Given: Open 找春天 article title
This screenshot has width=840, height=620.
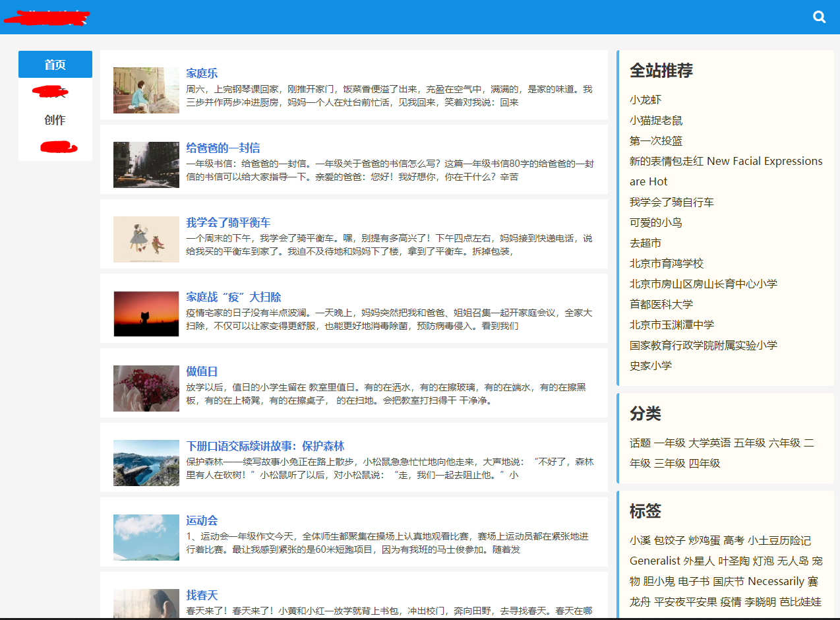Looking at the screenshot, I should pos(202,595).
